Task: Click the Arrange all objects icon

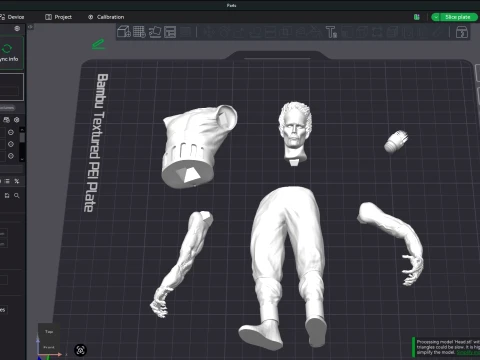Action: (170, 32)
